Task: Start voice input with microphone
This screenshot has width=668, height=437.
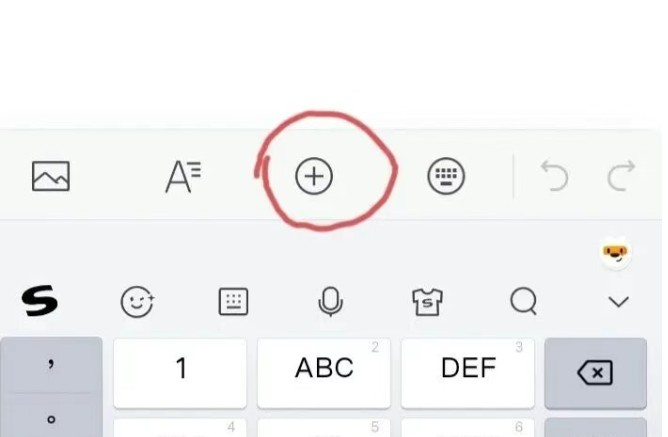Action: click(x=330, y=302)
